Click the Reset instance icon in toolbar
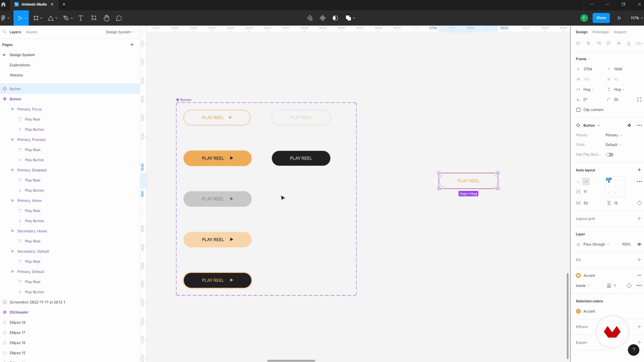Image resolution: width=644 pixels, height=362 pixels. click(310, 18)
